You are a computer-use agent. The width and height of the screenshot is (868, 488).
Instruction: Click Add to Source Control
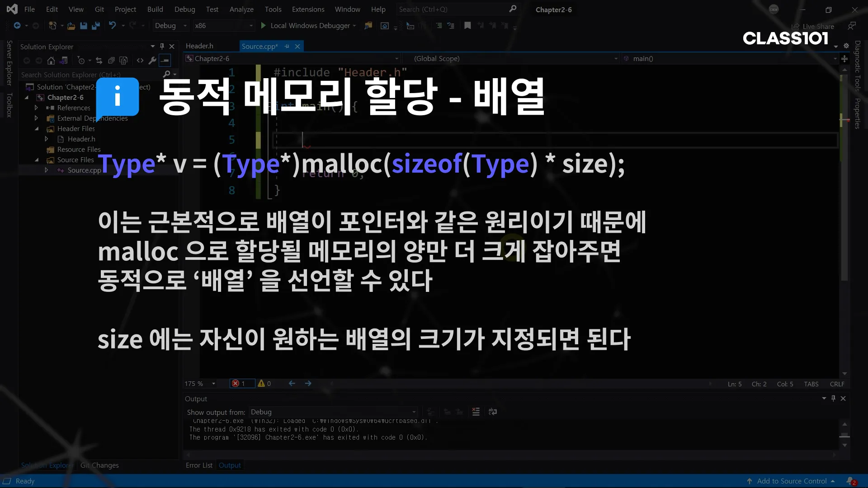coord(791,481)
